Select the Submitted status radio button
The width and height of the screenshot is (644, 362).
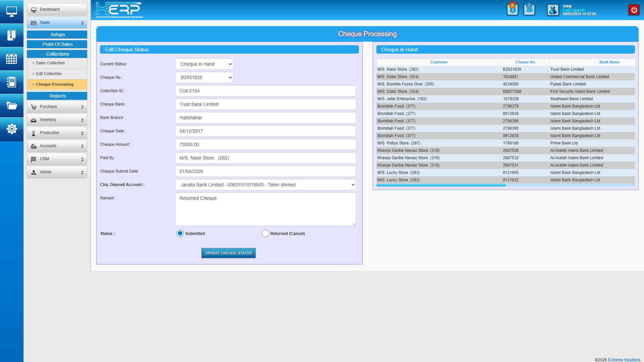click(180, 233)
